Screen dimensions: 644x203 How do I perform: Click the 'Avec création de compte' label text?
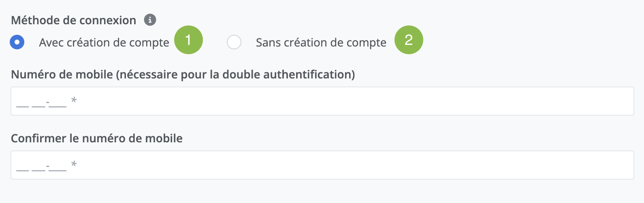(104, 42)
